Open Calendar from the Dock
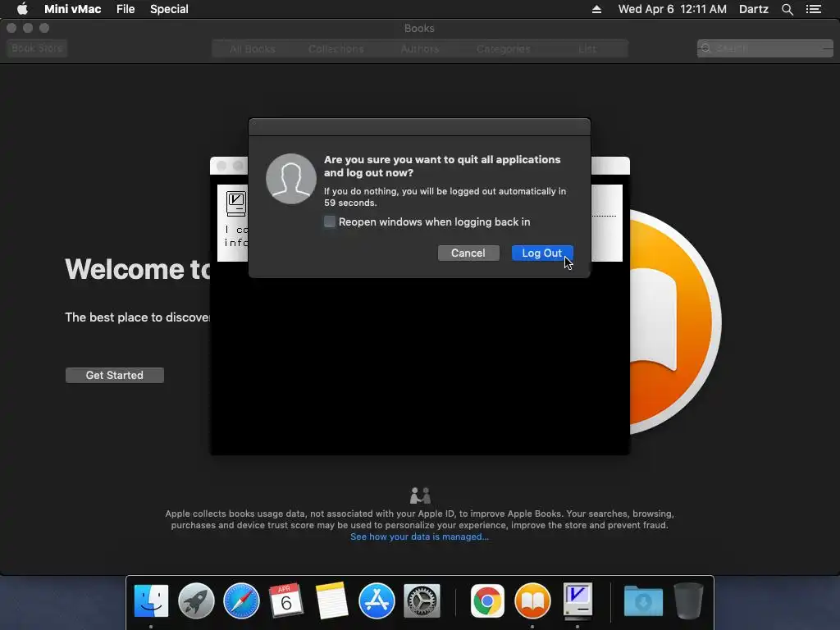Image resolution: width=840 pixels, height=630 pixels. (x=286, y=600)
